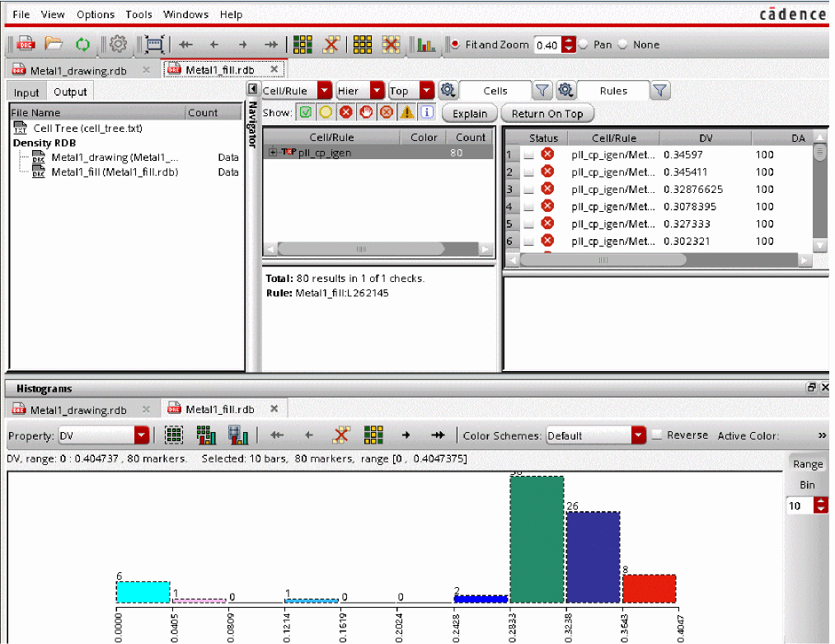The height and width of the screenshot is (644, 835).
Task: Click the Explain button
Action: pyautogui.click(x=470, y=114)
